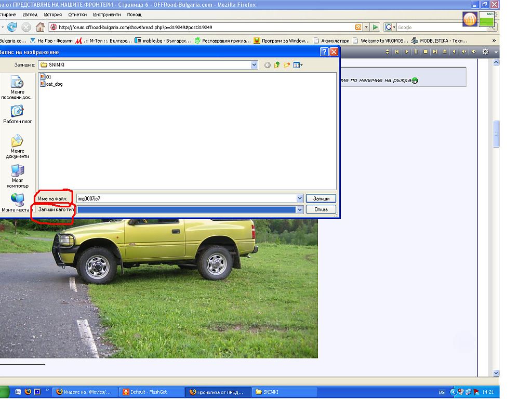Click the dialog Back arrow icon

coord(268,65)
